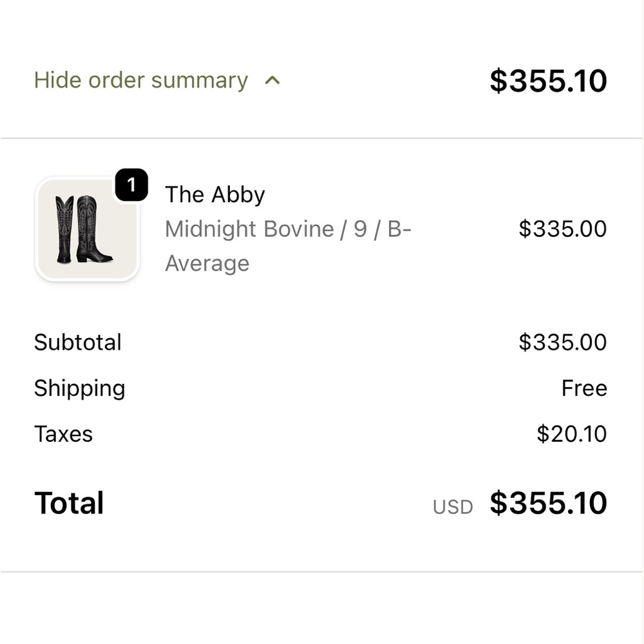Click the Shipping label
This screenshot has height=644, width=644.
pos(80,388)
